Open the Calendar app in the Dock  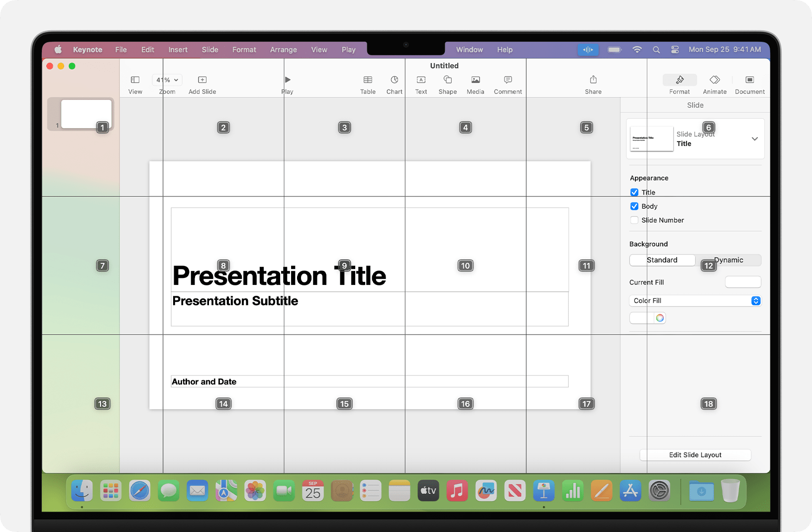coord(313,491)
